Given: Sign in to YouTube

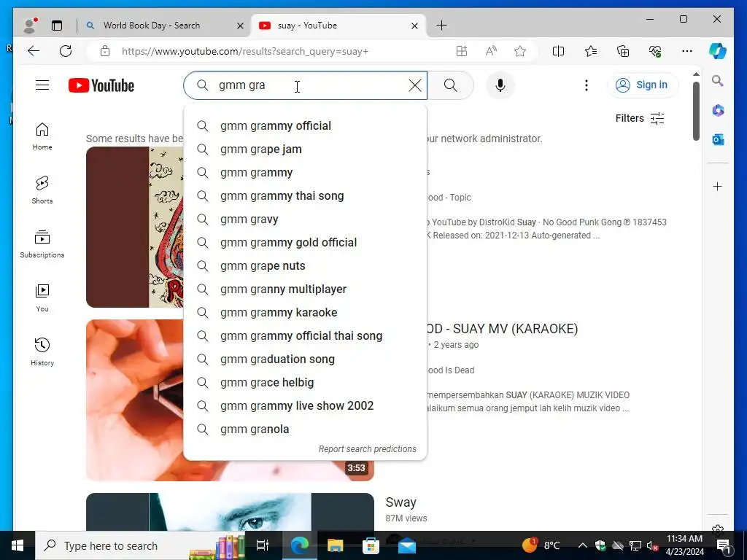Looking at the screenshot, I should (643, 85).
